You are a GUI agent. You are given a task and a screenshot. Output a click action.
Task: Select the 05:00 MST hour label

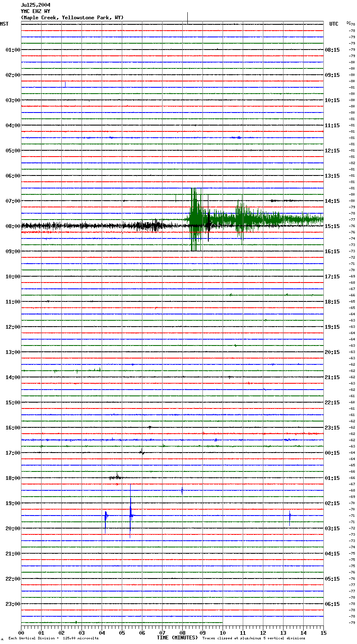(x=13, y=151)
